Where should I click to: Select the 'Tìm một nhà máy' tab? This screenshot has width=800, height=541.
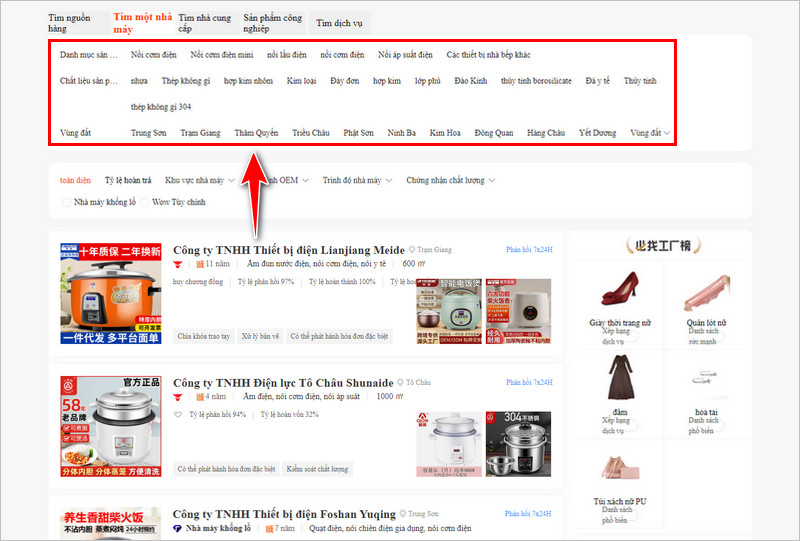pyautogui.click(x=142, y=23)
